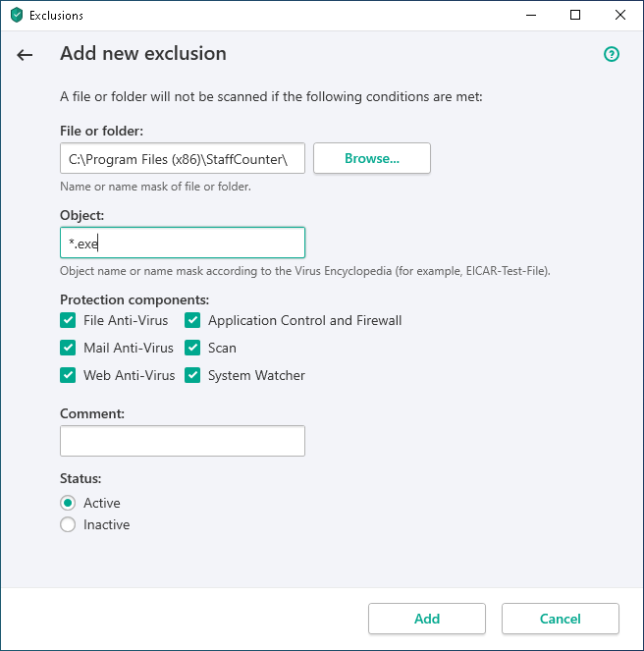
Task: Click the Cancel button
Action: (x=561, y=619)
